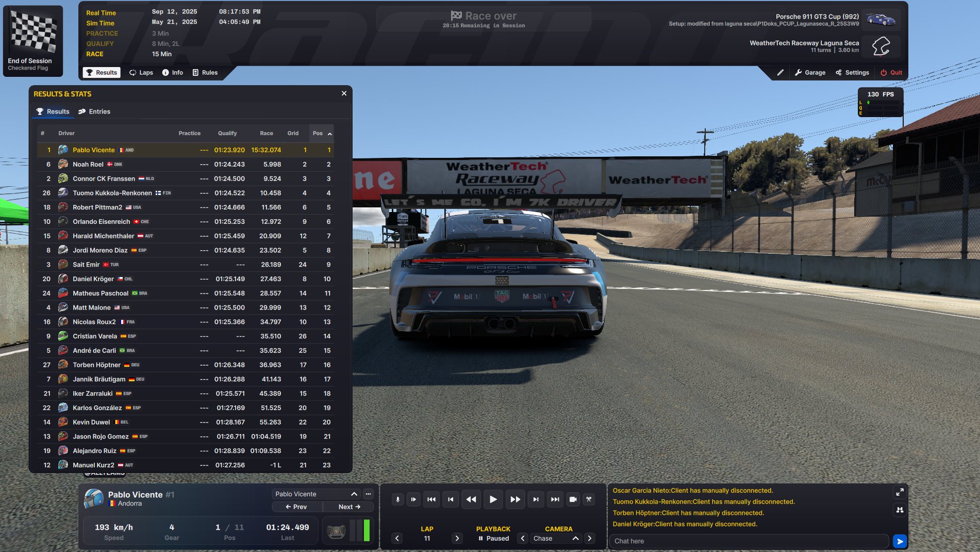Select the Pablo Vicente results row

click(186, 150)
